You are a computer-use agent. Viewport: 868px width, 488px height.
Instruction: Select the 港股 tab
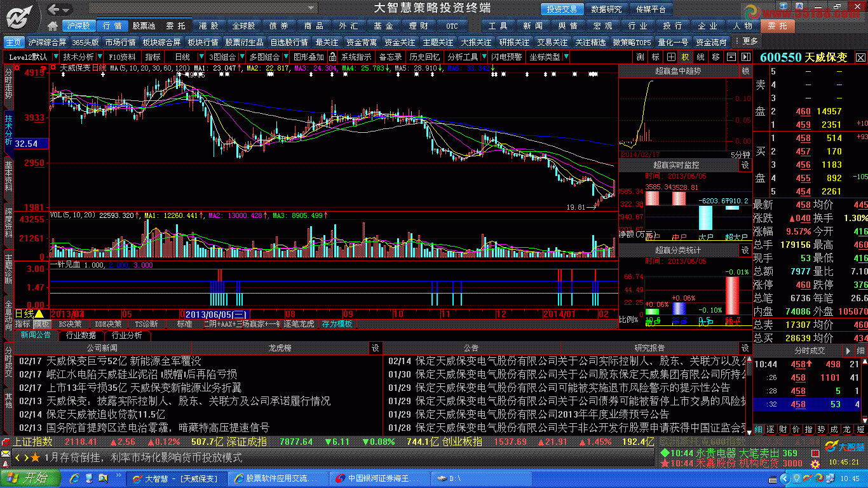pos(209,26)
